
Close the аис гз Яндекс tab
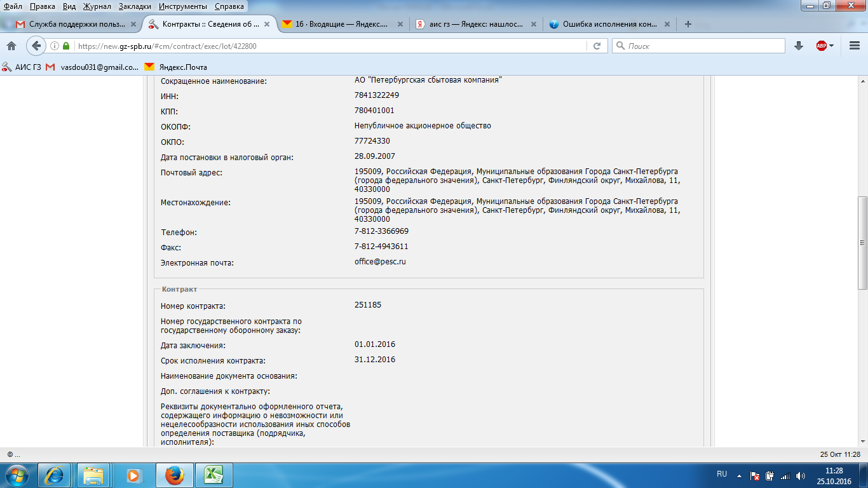click(533, 25)
